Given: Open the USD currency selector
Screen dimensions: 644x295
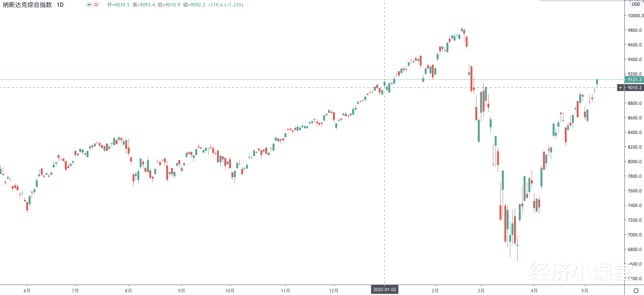Looking at the screenshot, I should tap(636, 4).
